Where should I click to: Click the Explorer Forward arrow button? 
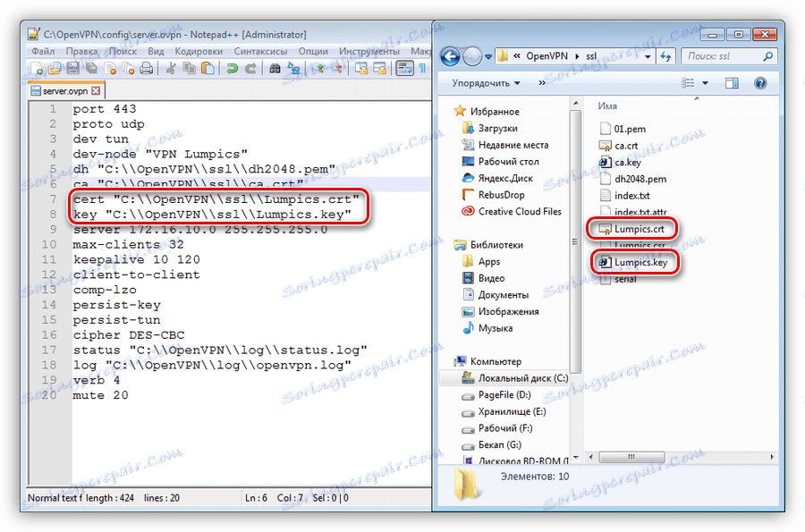coord(471,56)
